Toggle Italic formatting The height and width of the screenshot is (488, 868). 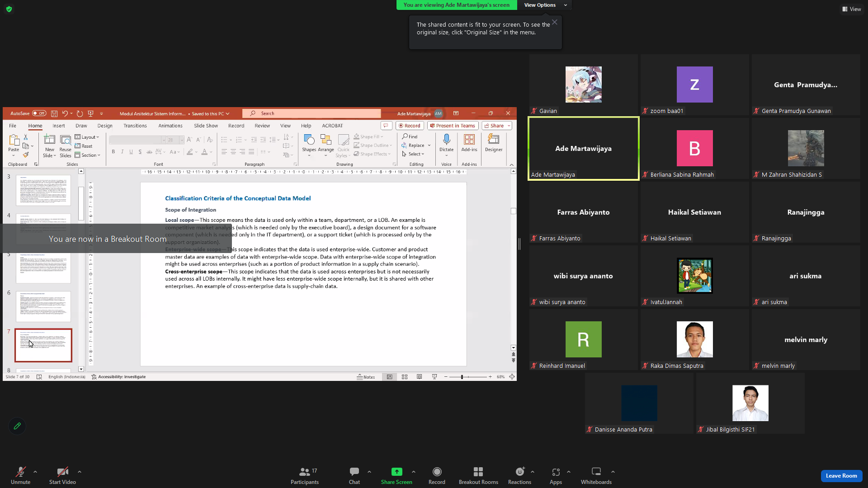click(x=122, y=152)
